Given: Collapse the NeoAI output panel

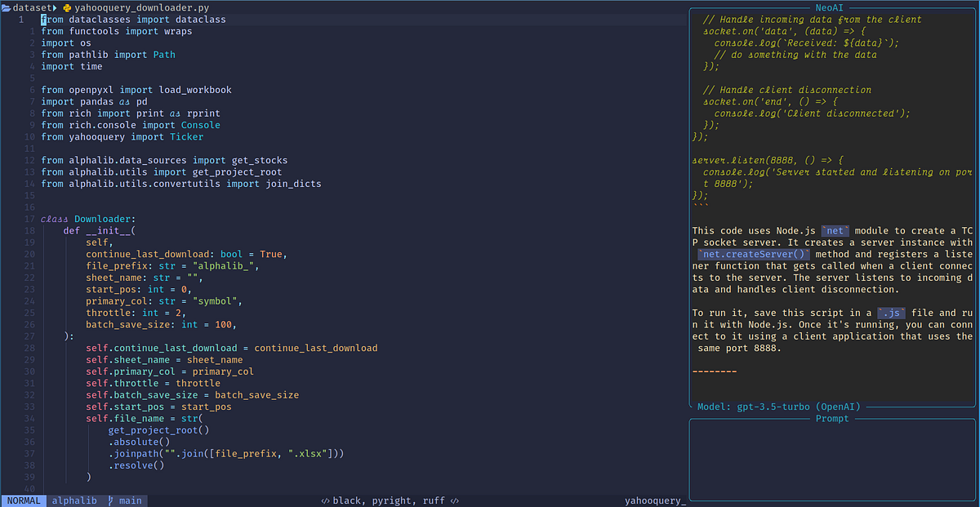Looking at the screenshot, I should (829, 7).
